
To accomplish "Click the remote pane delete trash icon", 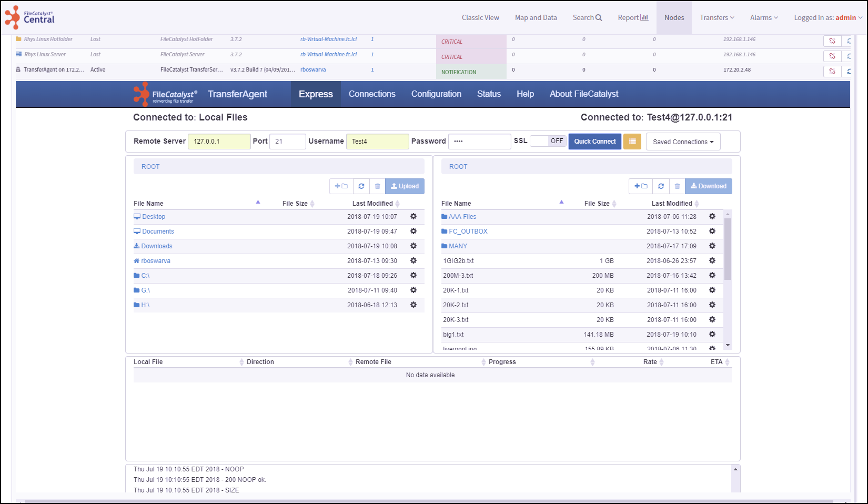I will tap(677, 186).
